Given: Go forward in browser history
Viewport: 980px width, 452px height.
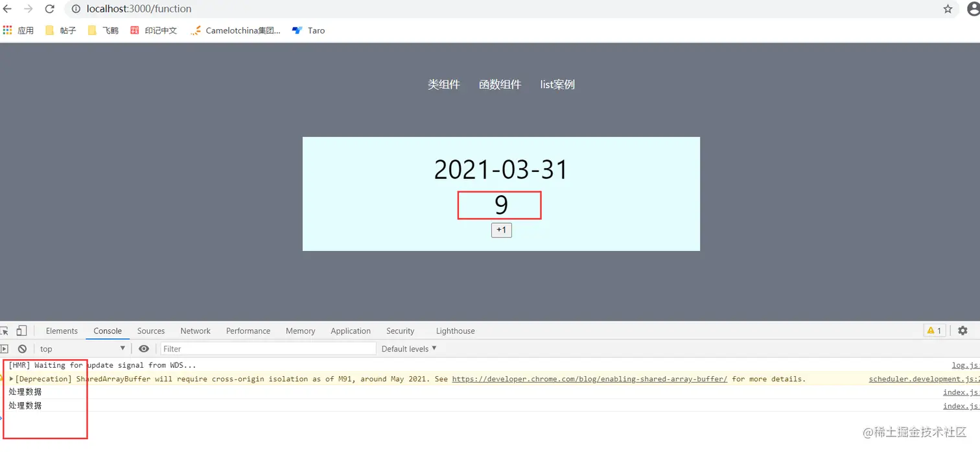Looking at the screenshot, I should tap(28, 9).
